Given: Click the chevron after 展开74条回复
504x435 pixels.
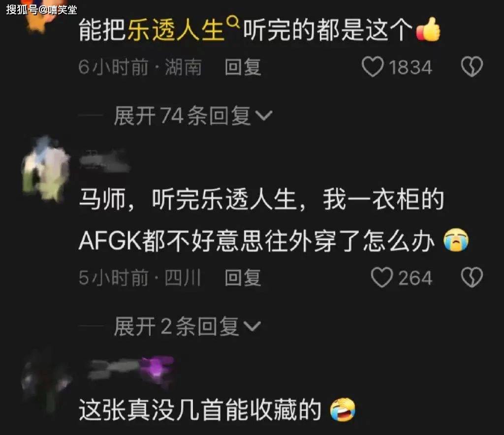Looking at the screenshot, I should 264,115.
